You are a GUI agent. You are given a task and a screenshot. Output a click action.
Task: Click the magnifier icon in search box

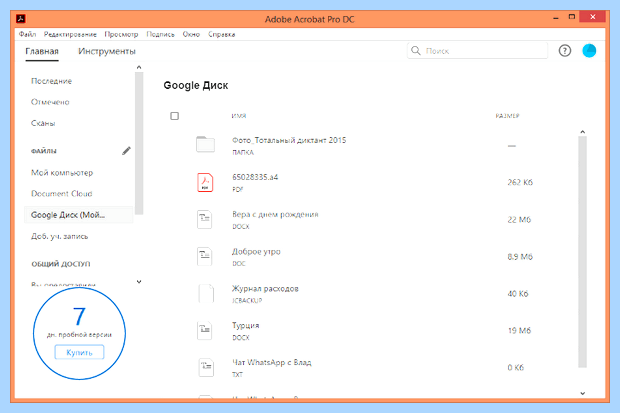pyautogui.click(x=416, y=51)
